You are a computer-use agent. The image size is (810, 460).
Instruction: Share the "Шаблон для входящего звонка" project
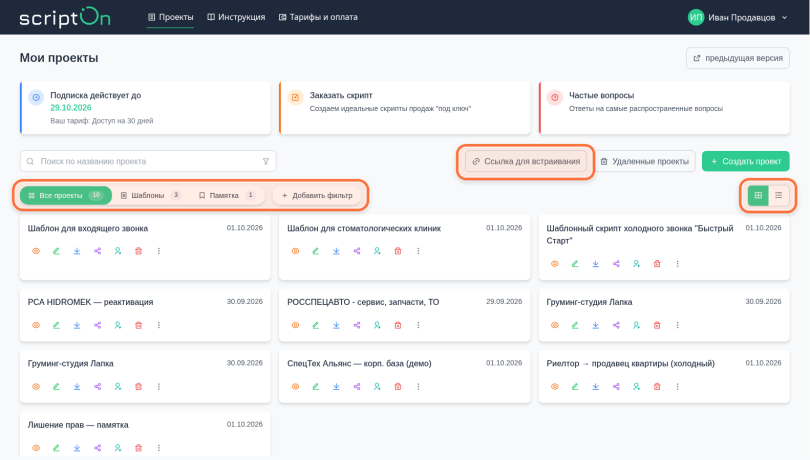click(x=98, y=251)
